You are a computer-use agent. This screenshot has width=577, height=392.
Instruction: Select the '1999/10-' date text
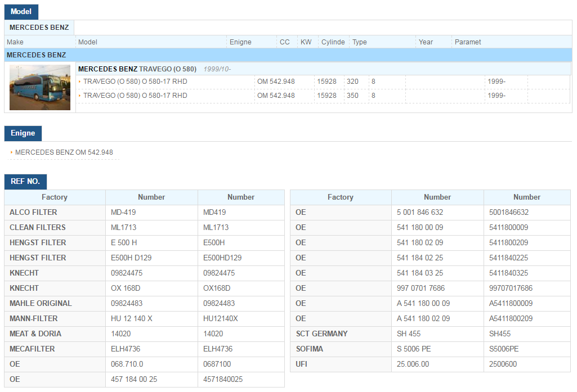[x=217, y=69]
